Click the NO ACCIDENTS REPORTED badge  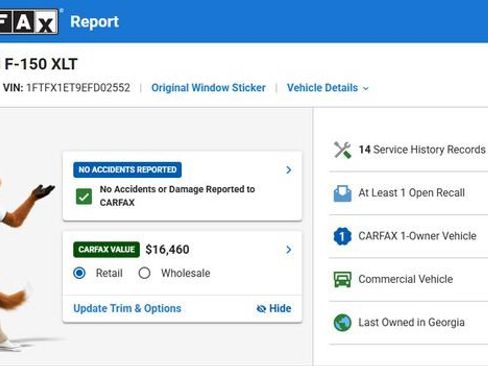tap(127, 170)
